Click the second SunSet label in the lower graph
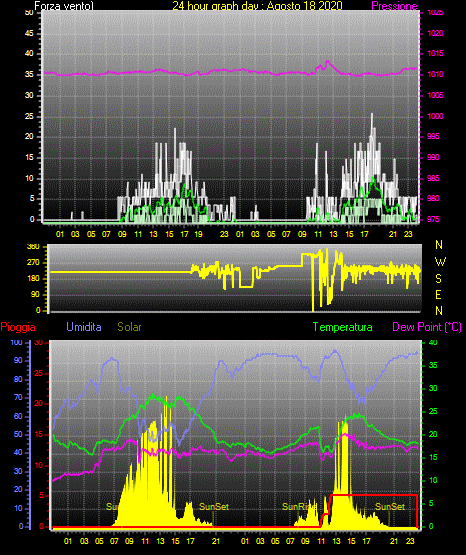Viewport: 466px width, 555px height. tap(390, 507)
